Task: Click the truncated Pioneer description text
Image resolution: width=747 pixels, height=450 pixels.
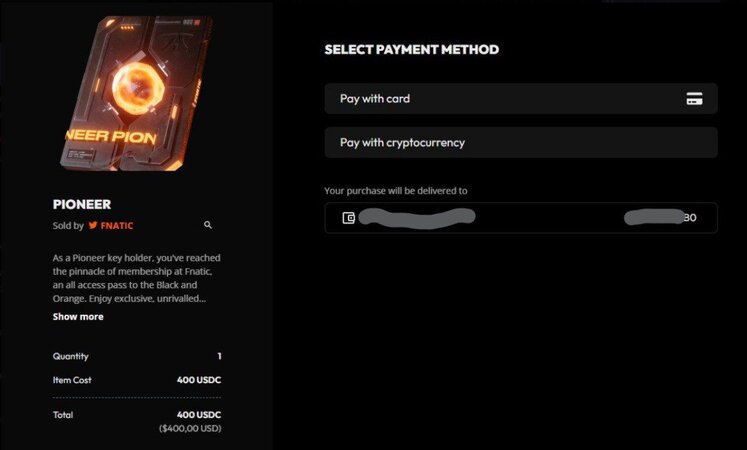Action: click(136, 278)
